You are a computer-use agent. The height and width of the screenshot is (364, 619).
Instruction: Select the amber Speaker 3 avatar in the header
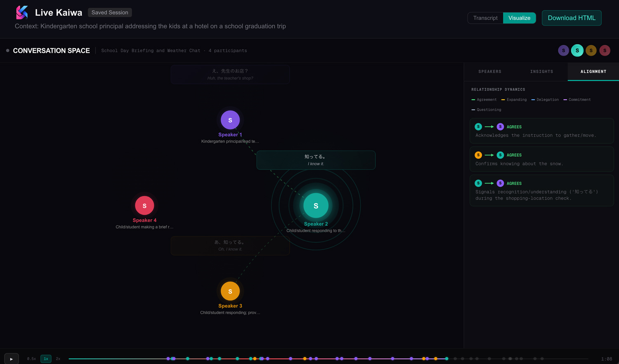click(x=591, y=50)
